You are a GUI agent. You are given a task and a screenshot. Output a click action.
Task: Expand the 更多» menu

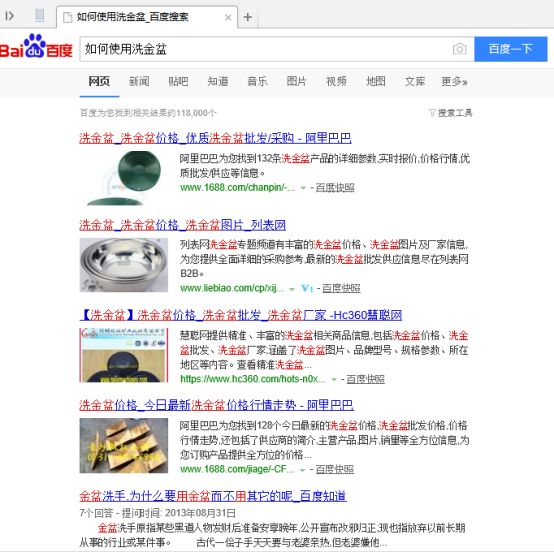pyautogui.click(x=454, y=81)
